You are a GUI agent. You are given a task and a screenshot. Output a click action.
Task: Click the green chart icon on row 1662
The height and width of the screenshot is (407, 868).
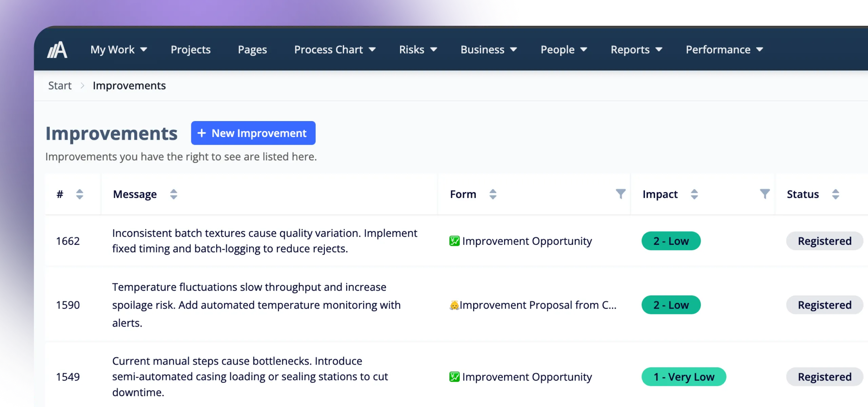454,241
